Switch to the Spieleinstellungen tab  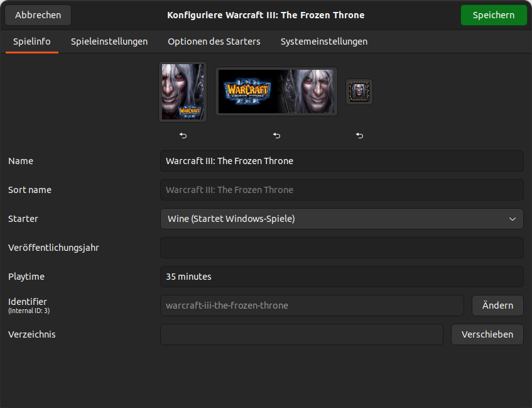pyautogui.click(x=109, y=41)
